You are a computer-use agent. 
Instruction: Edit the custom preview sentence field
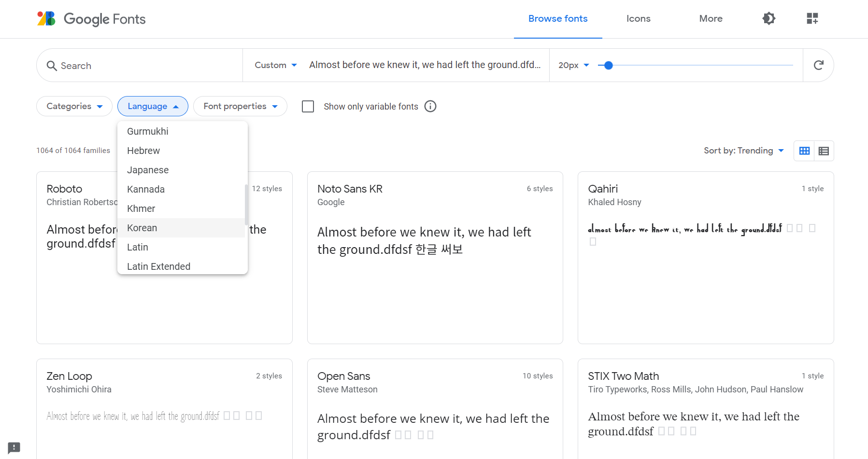(425, 65)
